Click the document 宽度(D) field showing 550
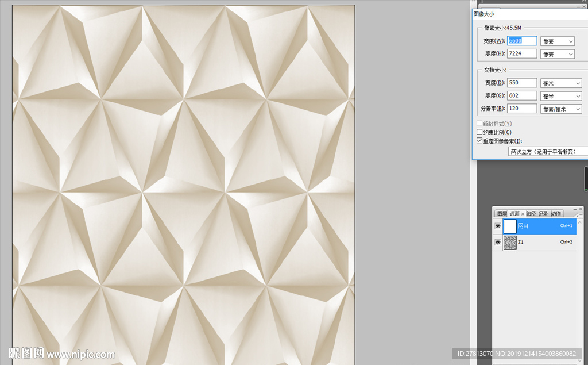Viewport: 588px width, 365px height. (x=521, y=83)
